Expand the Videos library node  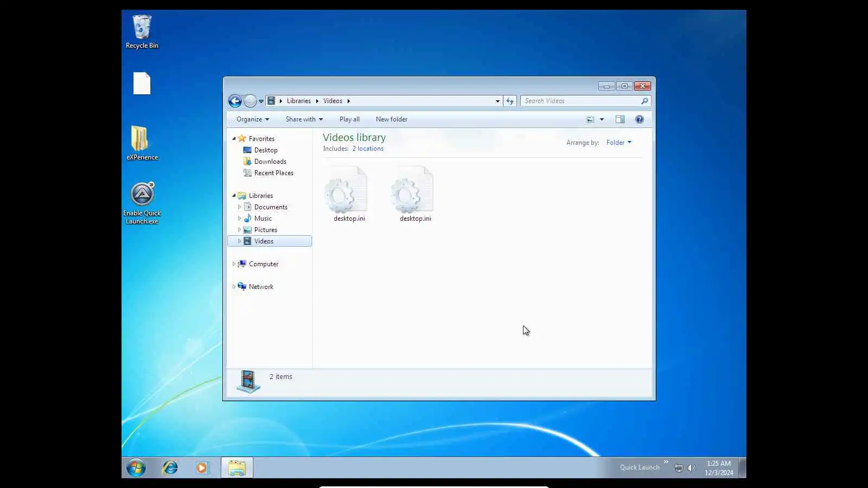tap(239, 241)
